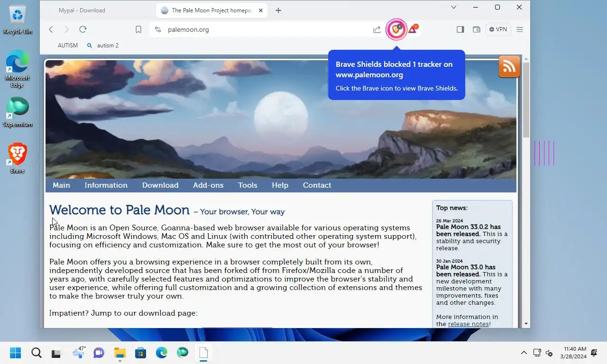Select the Supermium desktop shortcut

pos(18,112)
